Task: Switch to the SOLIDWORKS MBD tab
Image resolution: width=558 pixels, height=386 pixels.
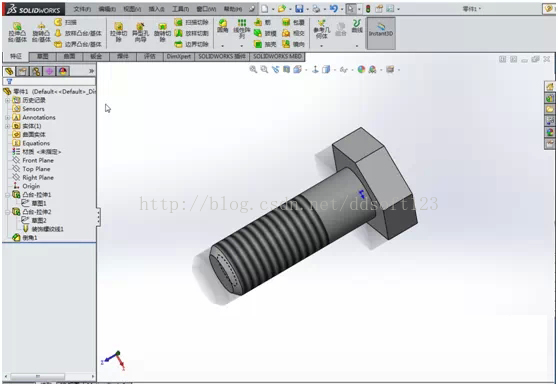Action: coord(277,57)
